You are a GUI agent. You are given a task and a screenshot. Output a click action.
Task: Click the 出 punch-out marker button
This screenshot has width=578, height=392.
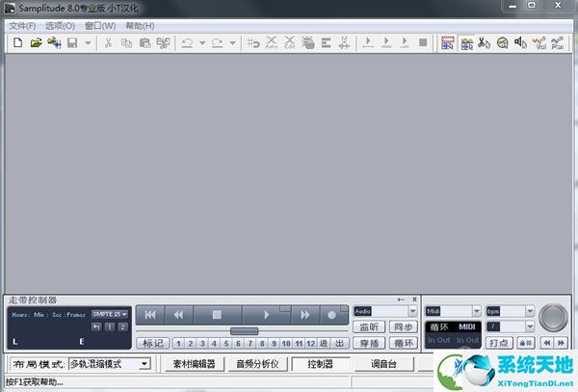(x=339, y=344)
